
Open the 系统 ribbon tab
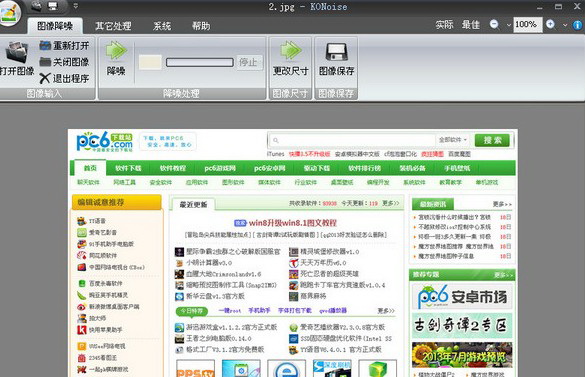(162, 26)
